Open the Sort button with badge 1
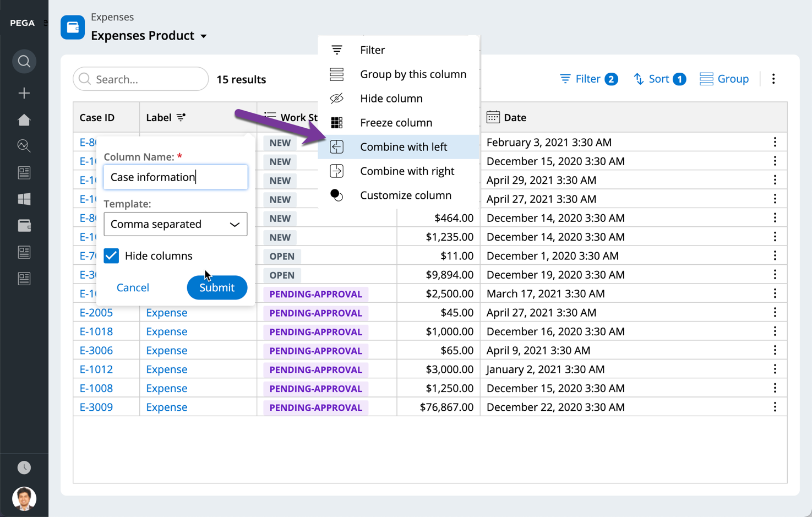Image resolution: width=812 pixels, height=517 pixels. (x=659, y=79)
